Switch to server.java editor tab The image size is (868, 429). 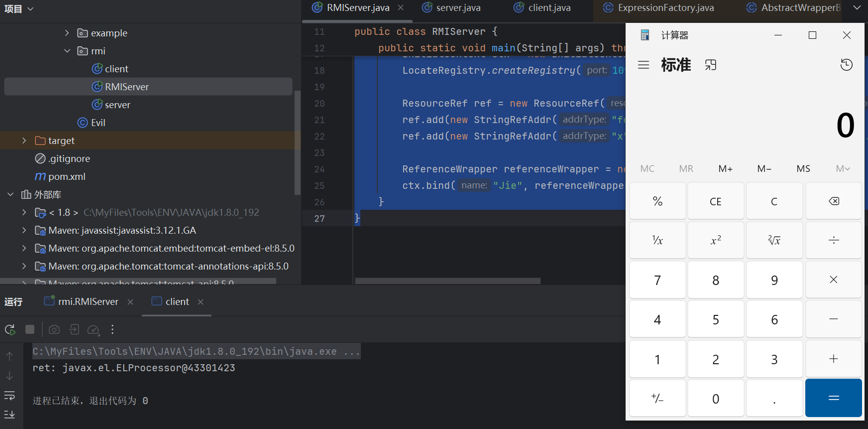(451, 7)
